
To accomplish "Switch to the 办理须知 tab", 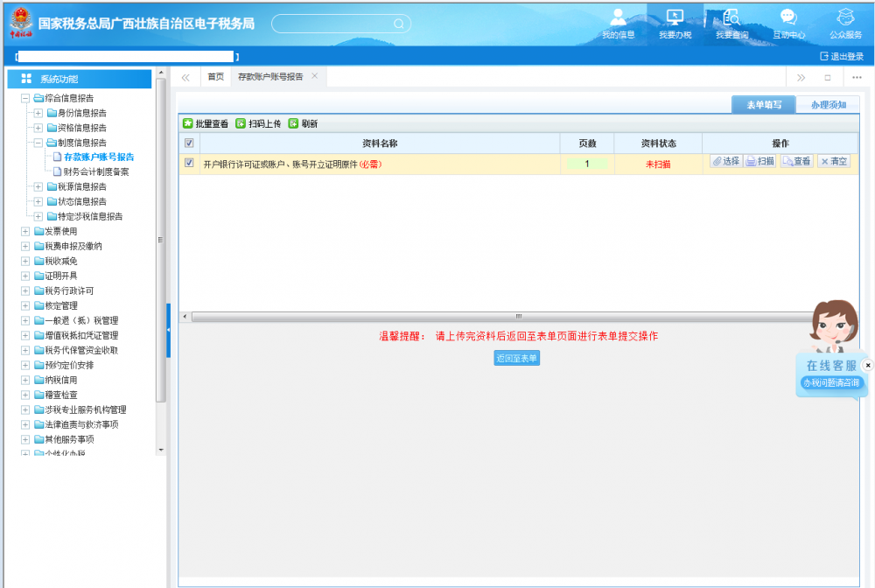I will pos(827,105).
